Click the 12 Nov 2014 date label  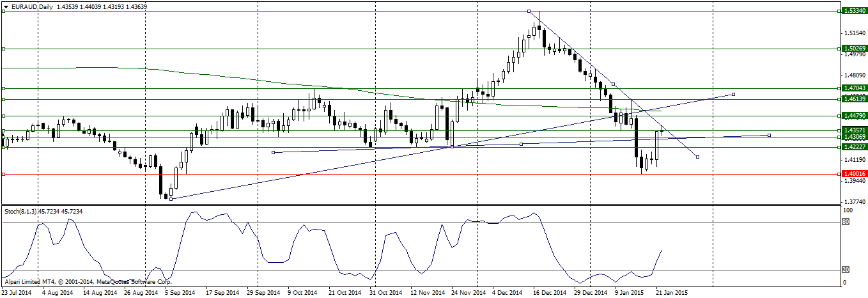click(427, 293)
